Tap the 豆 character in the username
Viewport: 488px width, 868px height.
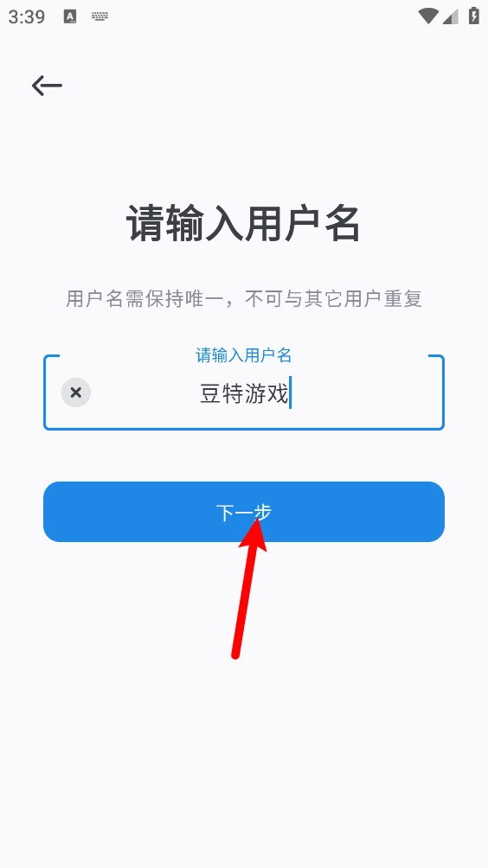click(x=210, y=394)
